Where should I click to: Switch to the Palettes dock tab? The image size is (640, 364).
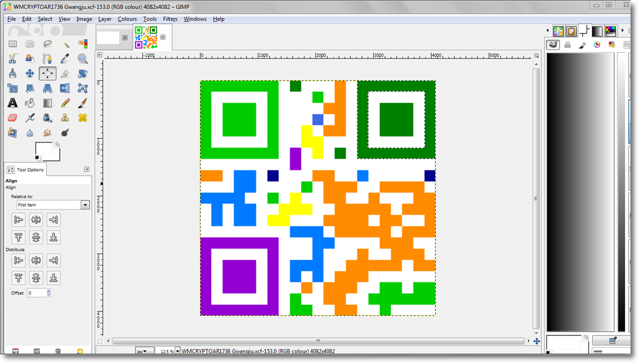click(610, 31)
